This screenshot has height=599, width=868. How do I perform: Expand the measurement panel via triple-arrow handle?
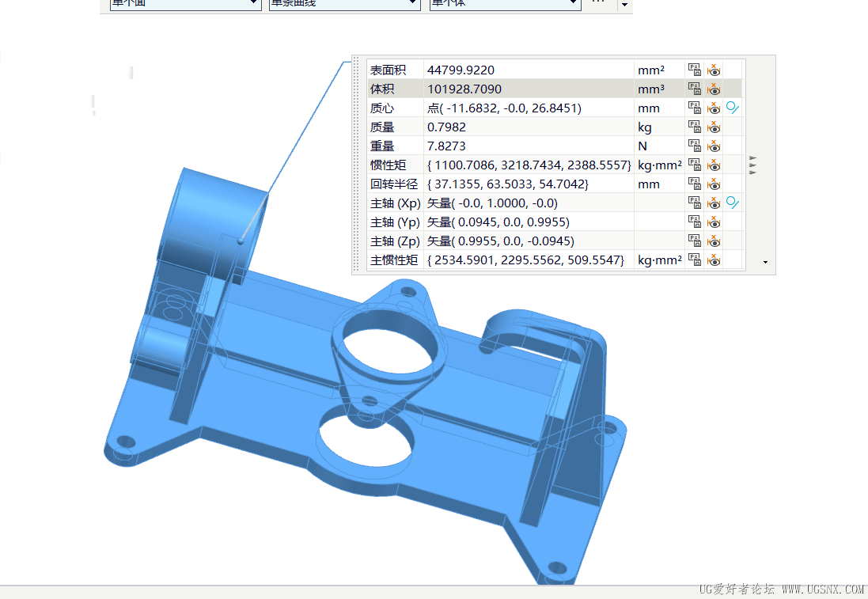[752, 165]
